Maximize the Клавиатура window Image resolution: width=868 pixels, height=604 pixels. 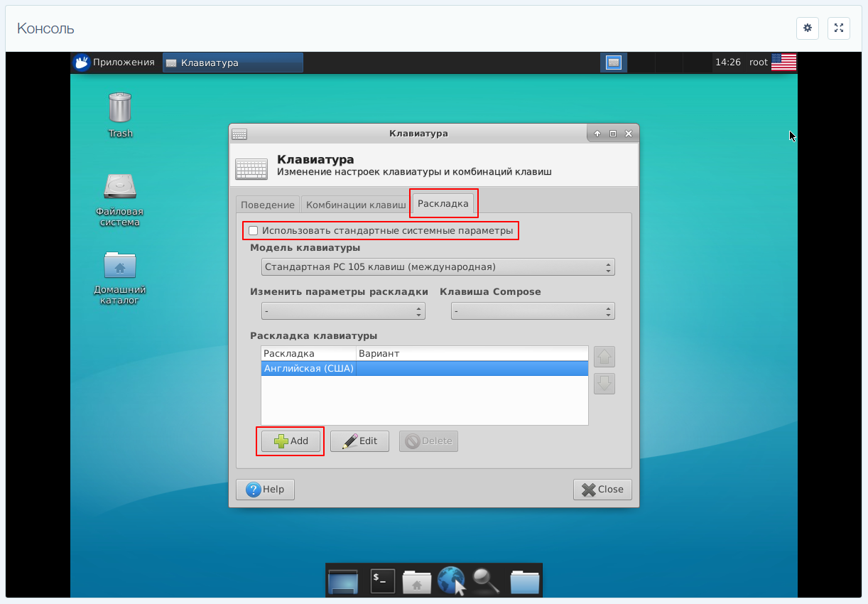tap(613, 134)
